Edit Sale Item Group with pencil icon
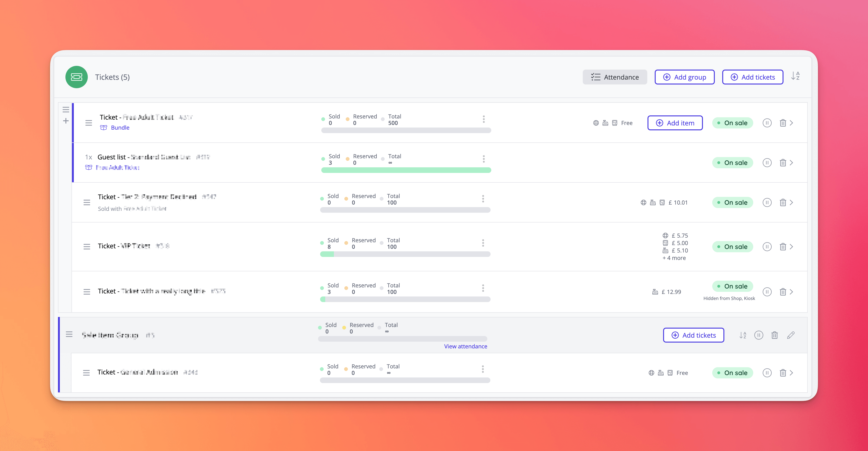 point(791,335)
